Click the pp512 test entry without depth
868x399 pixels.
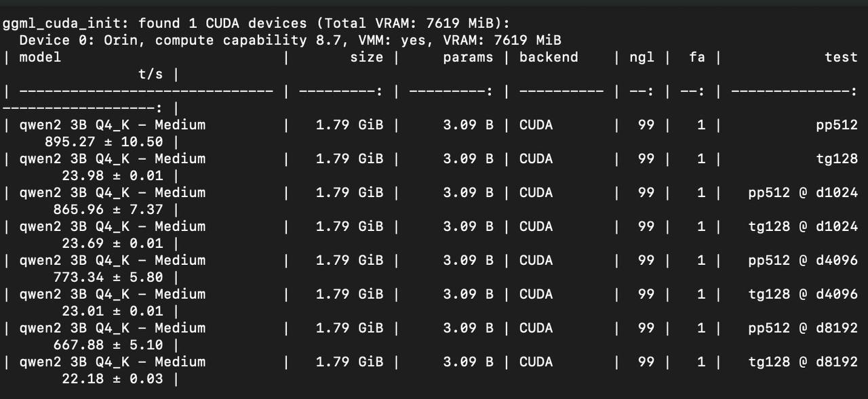point(837,125)
